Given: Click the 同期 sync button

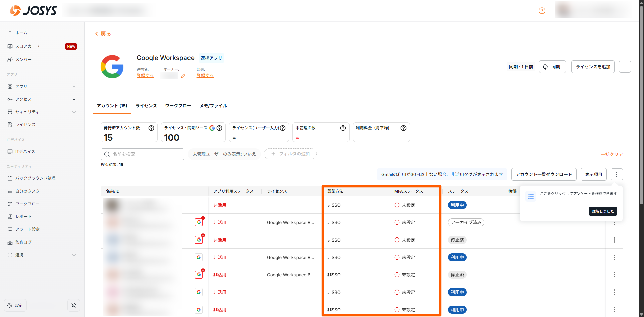Looking at the screenshot, I should [x=552, y=67].
